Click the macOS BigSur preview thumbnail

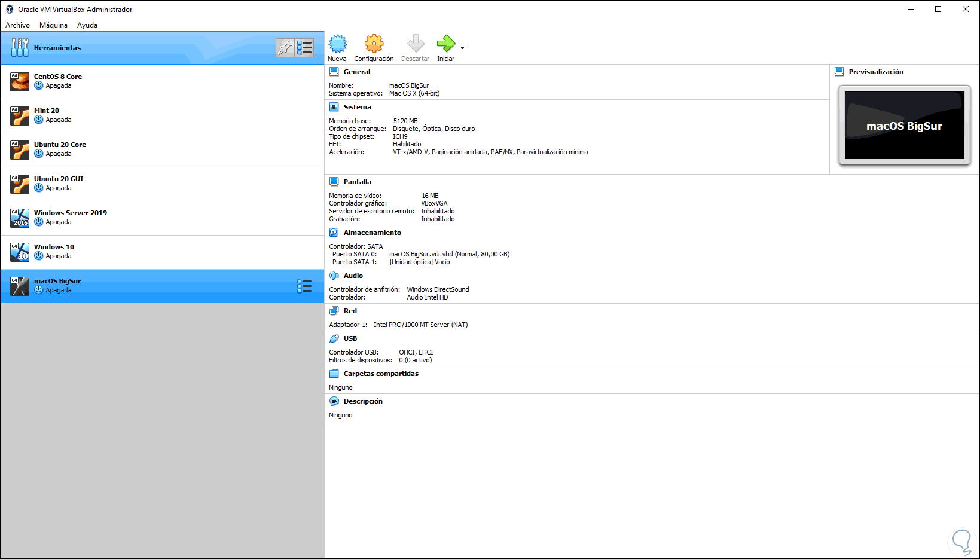click(904, 125)
